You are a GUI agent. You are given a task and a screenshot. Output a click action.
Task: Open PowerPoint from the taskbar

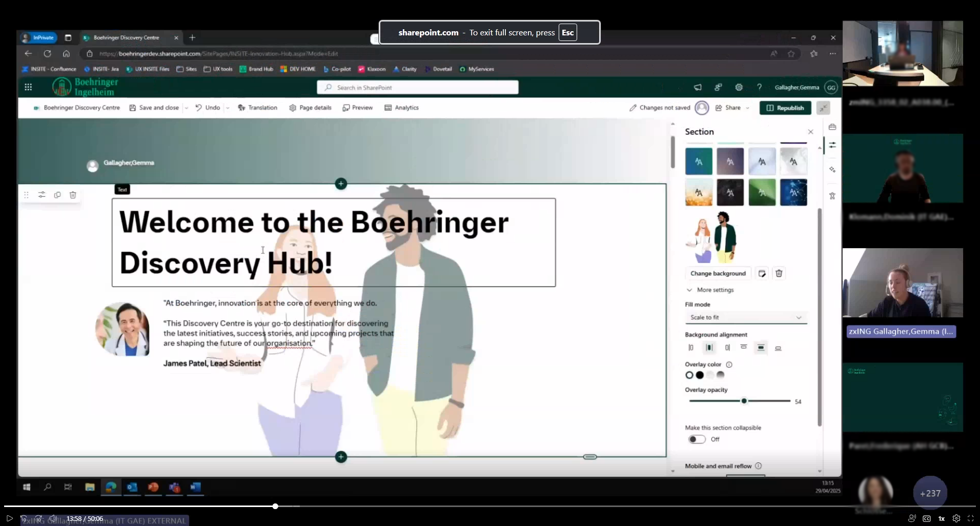click(x=153, y=487)
